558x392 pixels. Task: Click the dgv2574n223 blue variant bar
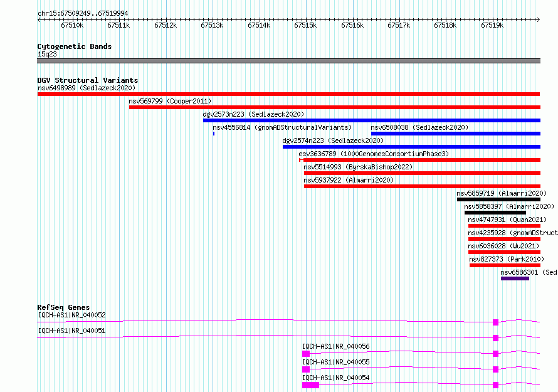pos(411,147)
